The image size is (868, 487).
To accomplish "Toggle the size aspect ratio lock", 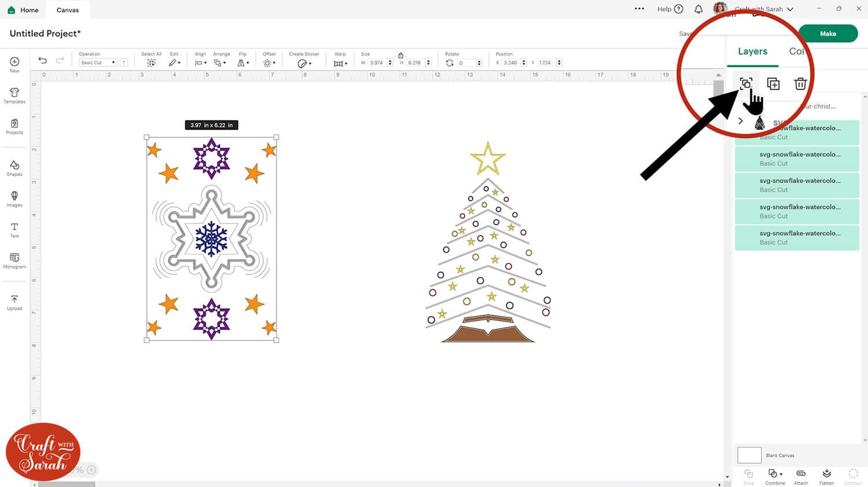I will (400, 55).
